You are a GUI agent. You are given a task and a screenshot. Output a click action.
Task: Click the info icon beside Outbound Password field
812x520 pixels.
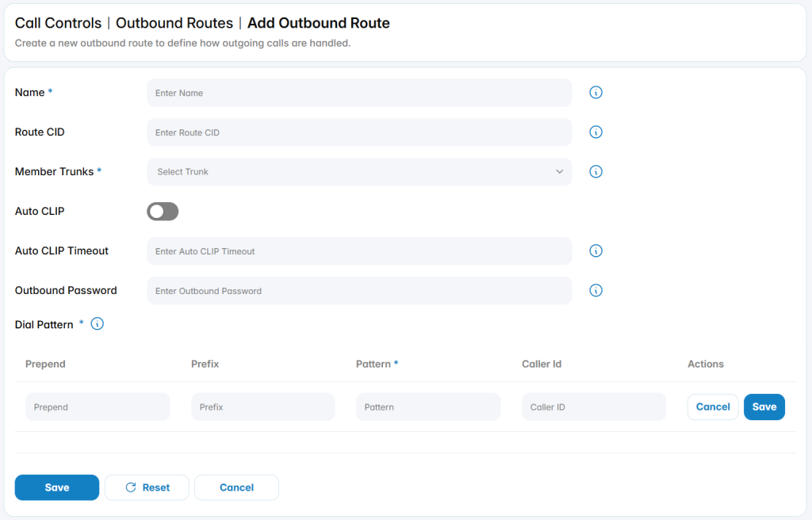pos(596,291)
